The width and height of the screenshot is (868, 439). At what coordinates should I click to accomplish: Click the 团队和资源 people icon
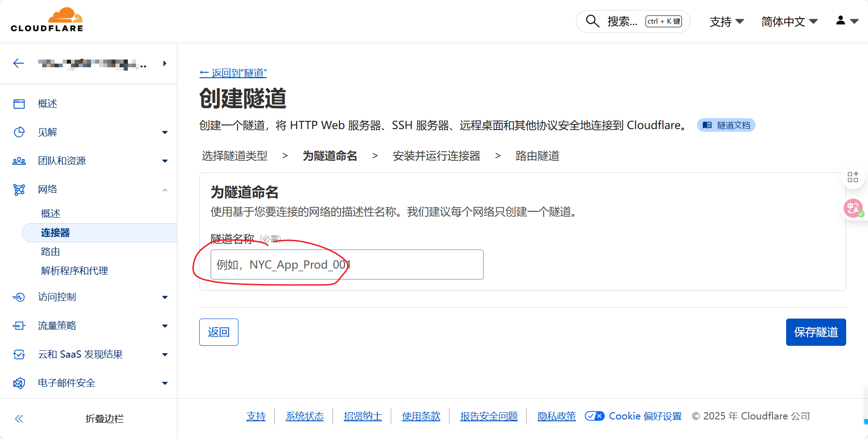pos(19,161)
